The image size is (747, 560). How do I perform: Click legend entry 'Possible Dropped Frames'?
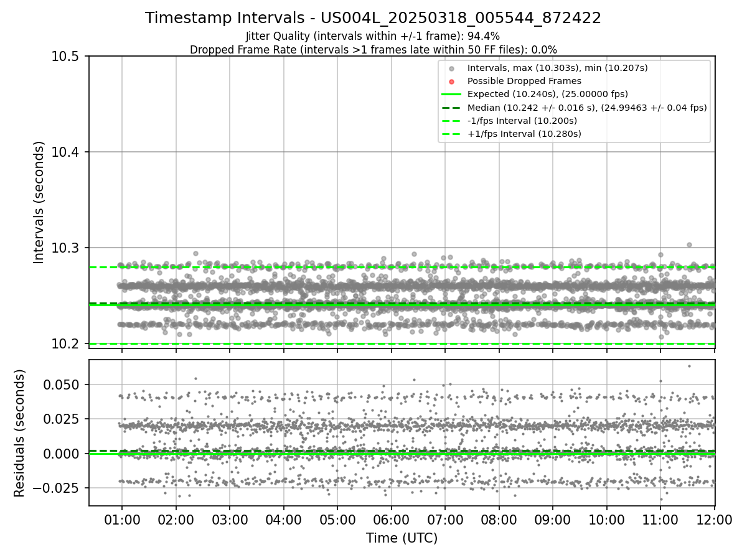[x=524, y=81]
